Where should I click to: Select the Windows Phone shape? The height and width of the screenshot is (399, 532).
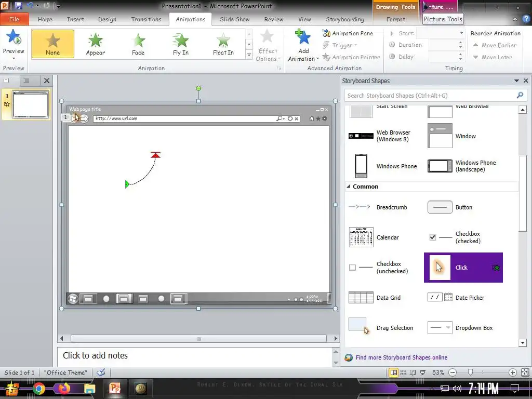click(383, 166)
